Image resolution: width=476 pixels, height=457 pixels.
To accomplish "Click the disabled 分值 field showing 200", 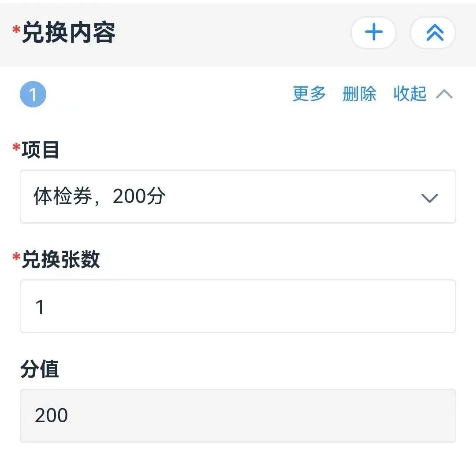I will pyautogui.click(x=238, y=416).
